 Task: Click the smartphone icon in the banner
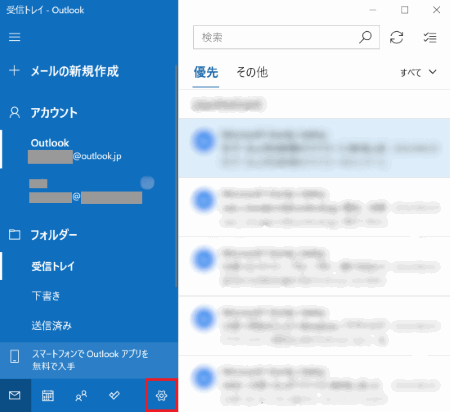point(15,356)
